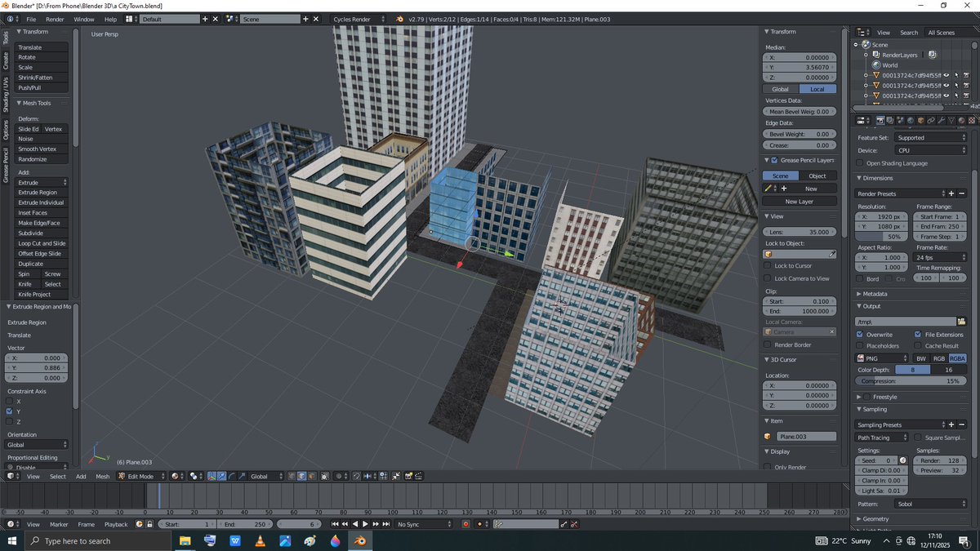
Task: Open the Playback menu in timeline
Action: 115,524
